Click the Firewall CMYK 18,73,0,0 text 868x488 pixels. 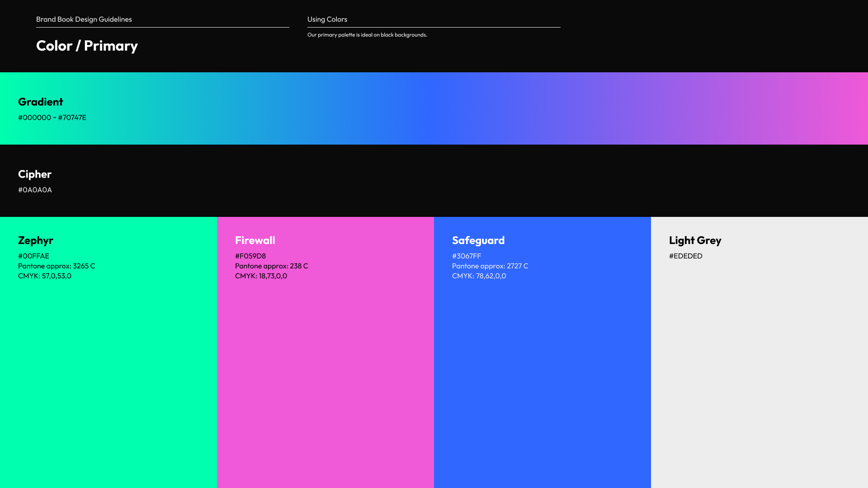(261, 276)
